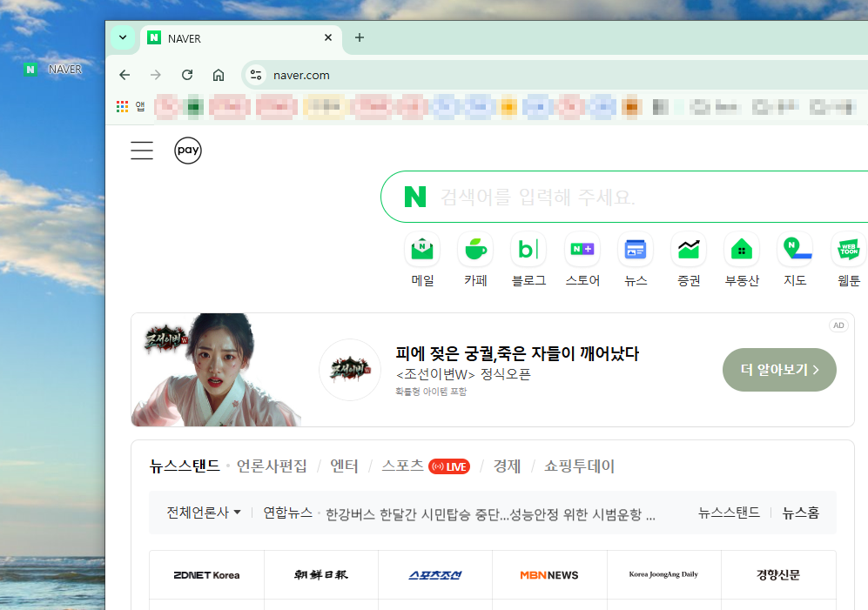This screenshot has width=868, height=610.
Task: Open the 연합뉴스 link
Action: 288,513
